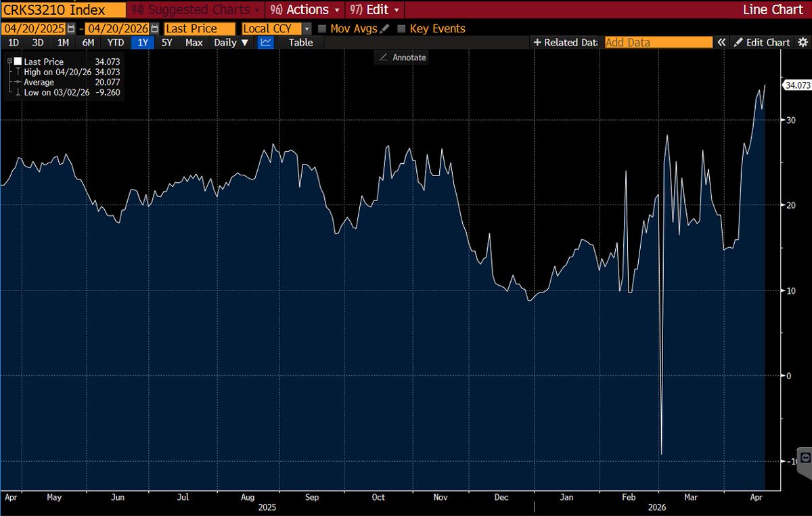Screen dimensions: 812x516
Task: Open the Actions menu
Action: [304, 10]
